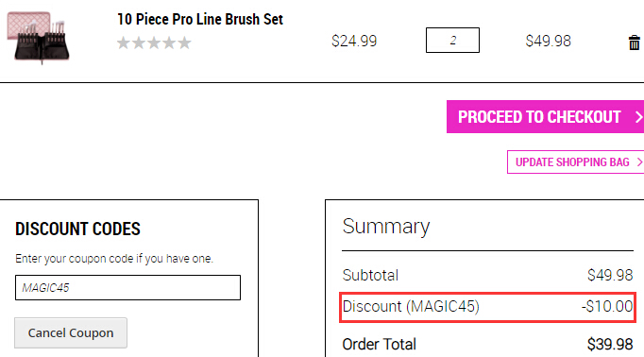The width and height of the screenshot is (644, 357).
Task: Click the unit price $24.99
Action: click(354, 41)
